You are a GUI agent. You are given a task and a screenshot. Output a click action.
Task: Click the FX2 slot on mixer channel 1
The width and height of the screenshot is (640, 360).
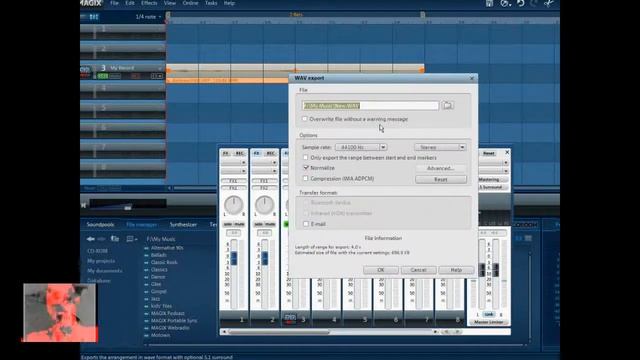point(233,188)
